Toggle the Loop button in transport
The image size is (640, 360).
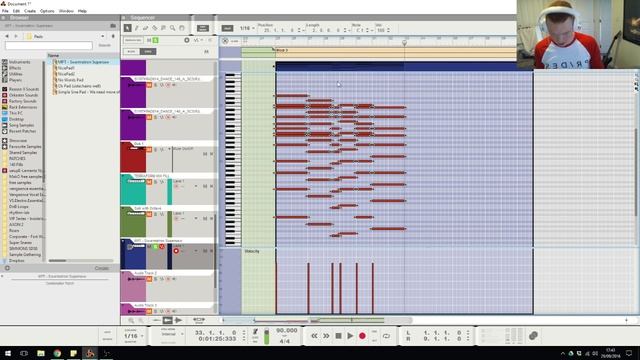coord(386,336)
